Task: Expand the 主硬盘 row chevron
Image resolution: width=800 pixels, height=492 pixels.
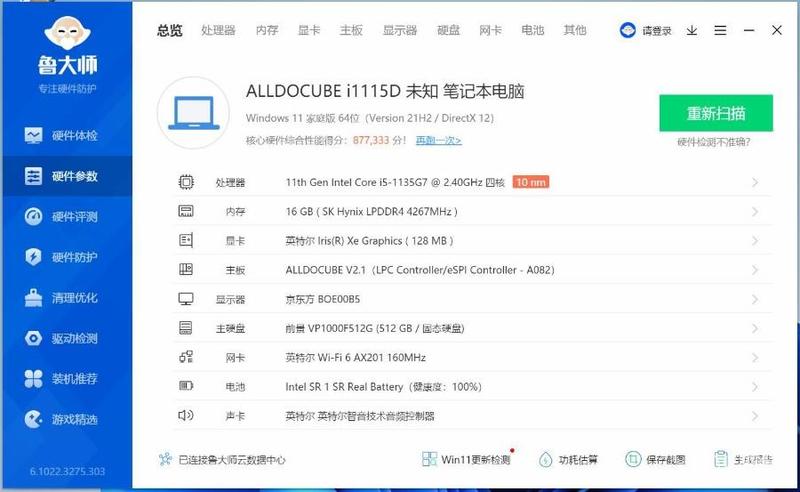Action: (x=755, y=328)
